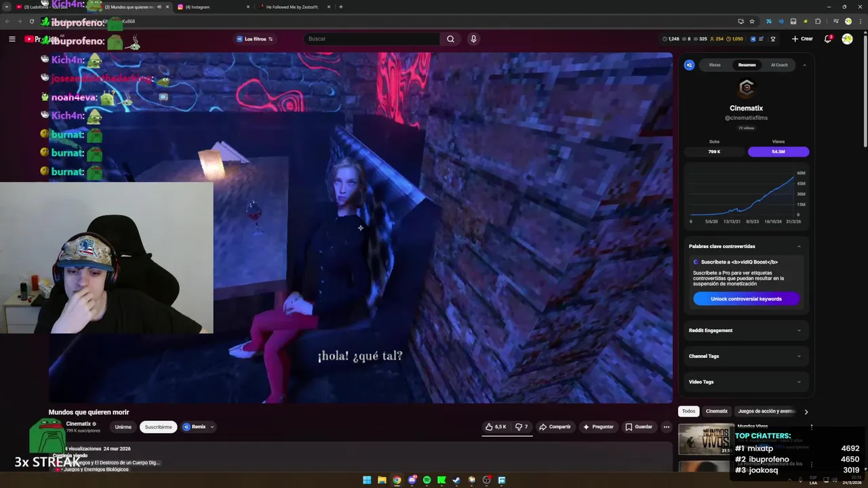Bookmark this page with the star icon
The height and width of the screenshot is (488, 868).
click(x=752, y=21)
